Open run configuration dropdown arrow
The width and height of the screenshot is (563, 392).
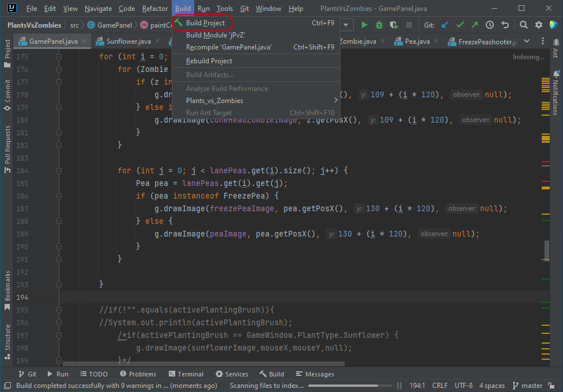point(346,25)
